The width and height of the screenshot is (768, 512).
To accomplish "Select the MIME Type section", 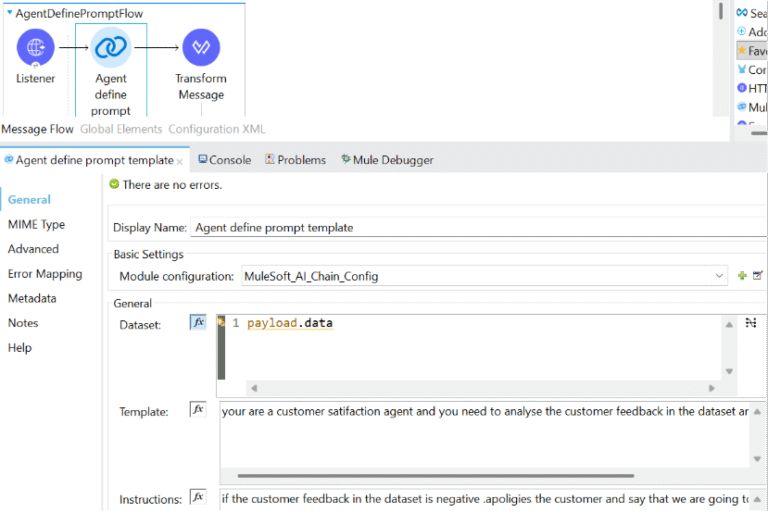I will (x=36, y=224).
